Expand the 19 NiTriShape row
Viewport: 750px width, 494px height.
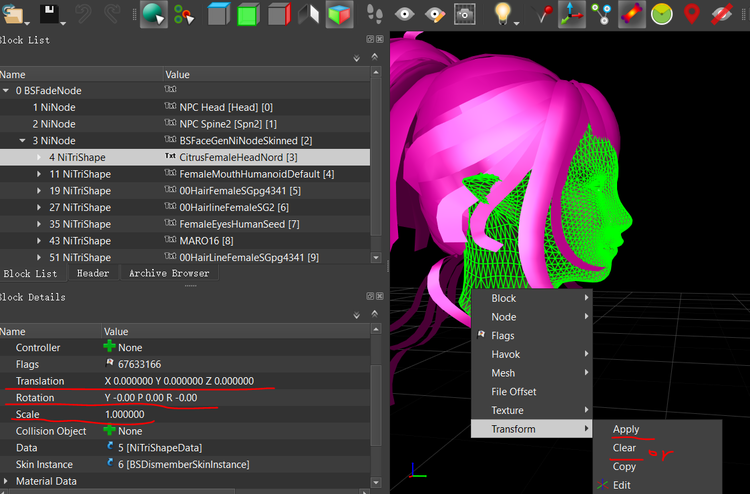point(39,190)
